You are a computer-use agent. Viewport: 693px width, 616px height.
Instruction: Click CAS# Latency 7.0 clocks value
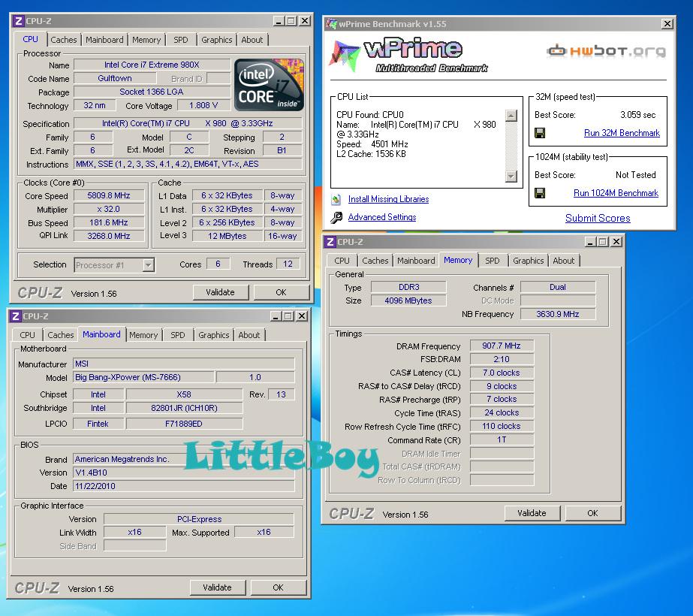tap(502, 373)
